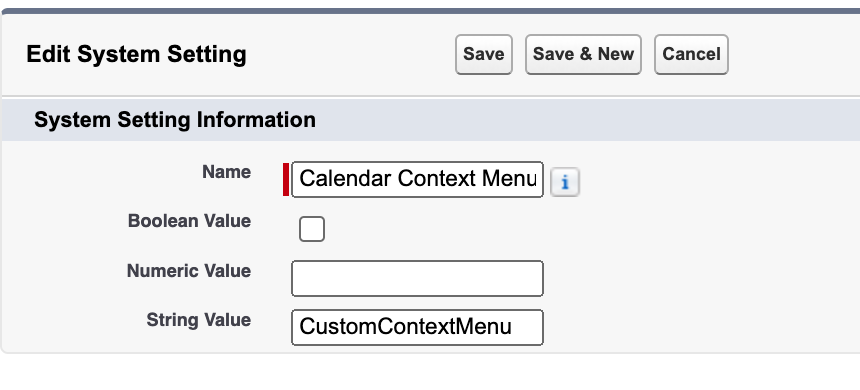Click the CustomContextMenu text in String Value
The height and width of the screenshot is (390, 860).
(405, 327)
